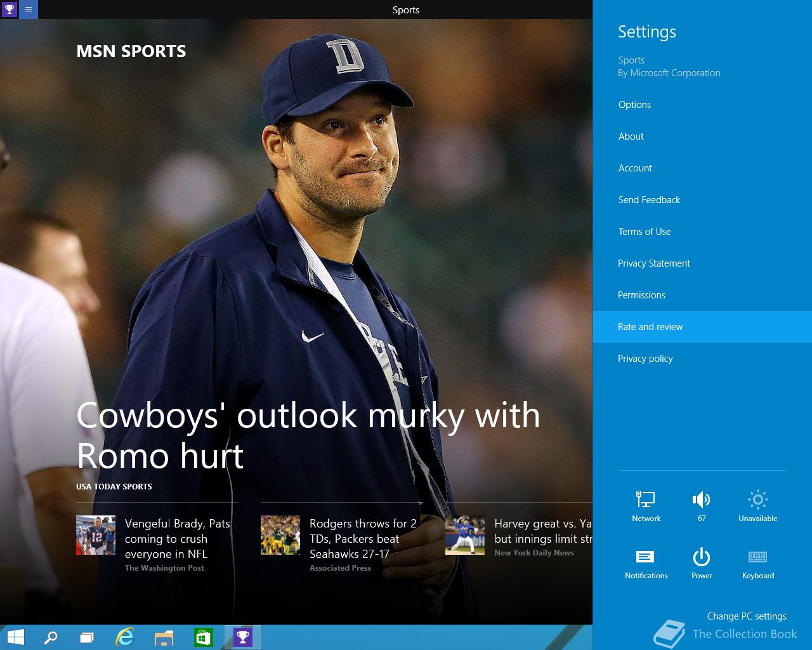Open Privacy policy entry
Viewport: 812px width, 650px height.
pos(702,359)
